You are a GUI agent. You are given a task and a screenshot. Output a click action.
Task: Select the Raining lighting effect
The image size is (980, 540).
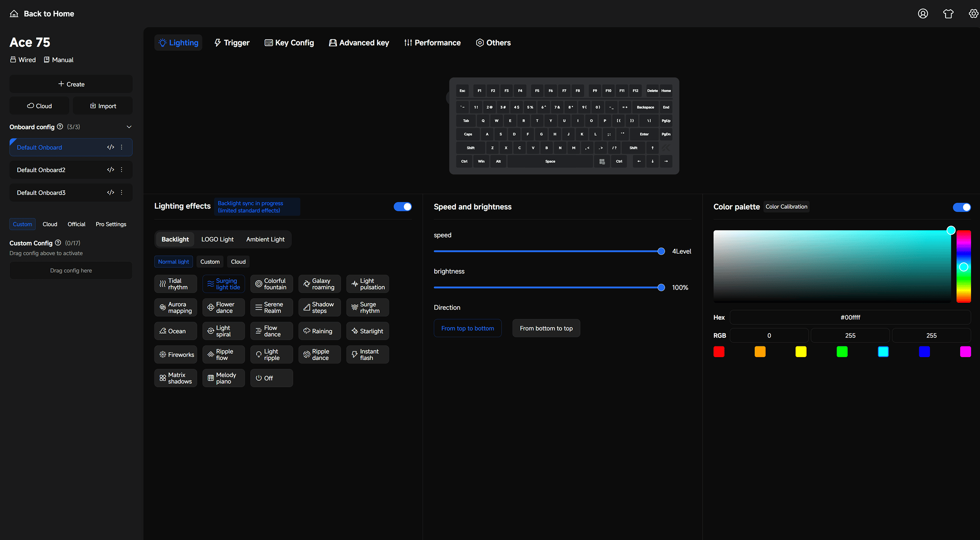coord(320,331)
